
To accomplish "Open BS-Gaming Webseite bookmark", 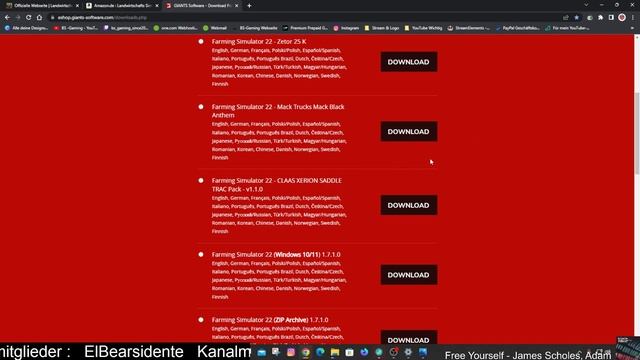I will coord(255,28).
